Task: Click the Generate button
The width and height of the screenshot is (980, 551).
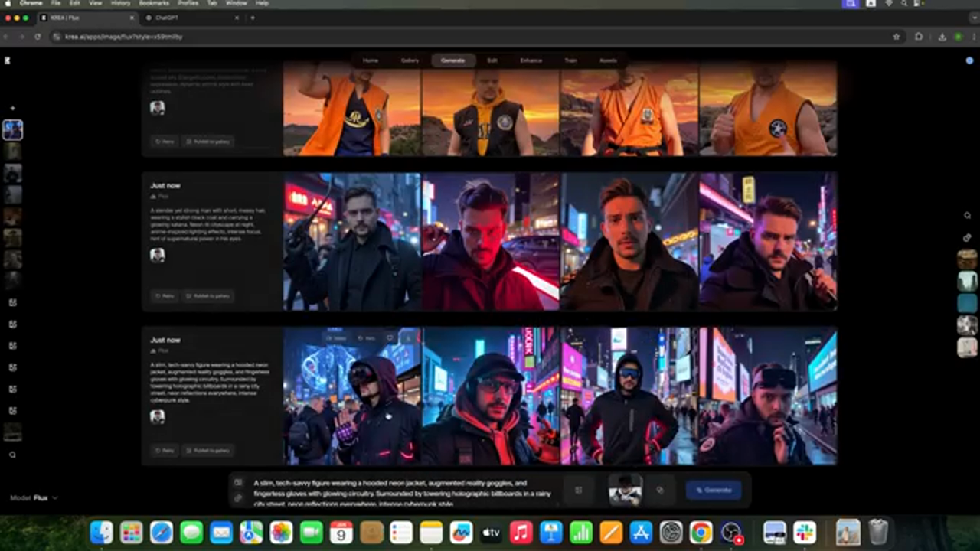Action: tap(714, 490)
